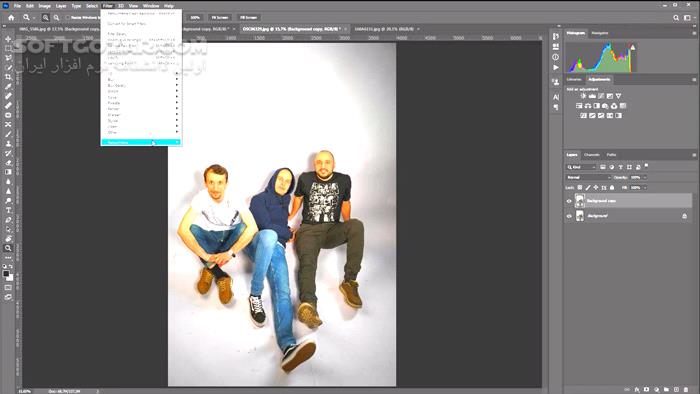Open the Zoom tool preset picker arrow
Image resolution: width=700 pixels, height=394 pixels.
34,18
